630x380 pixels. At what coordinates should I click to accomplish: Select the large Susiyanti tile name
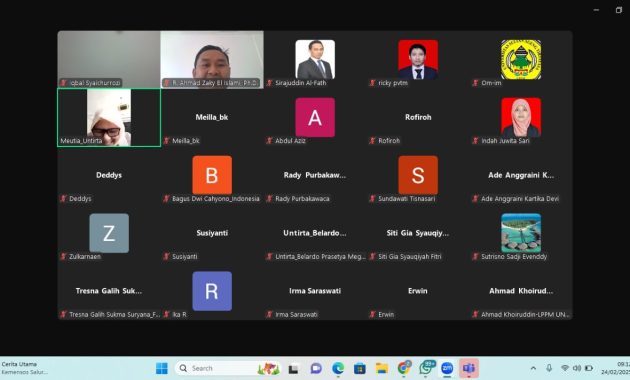(212, 233)
